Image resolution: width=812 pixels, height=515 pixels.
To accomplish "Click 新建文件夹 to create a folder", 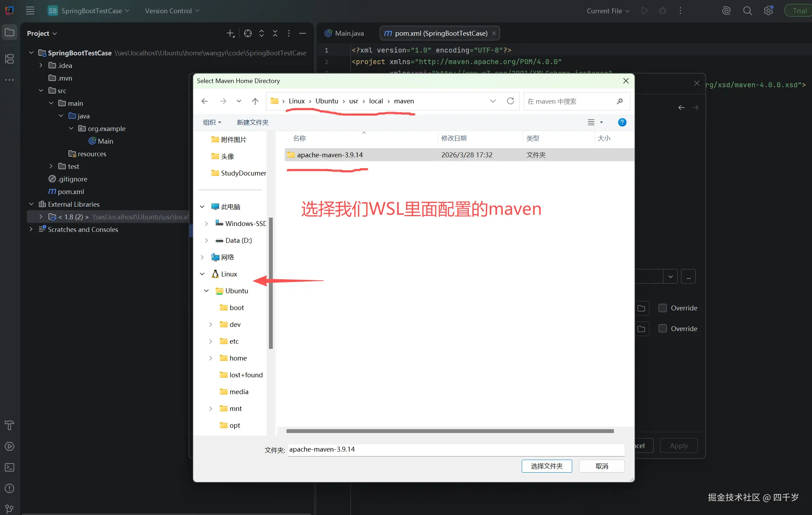I will click(252, 122).
